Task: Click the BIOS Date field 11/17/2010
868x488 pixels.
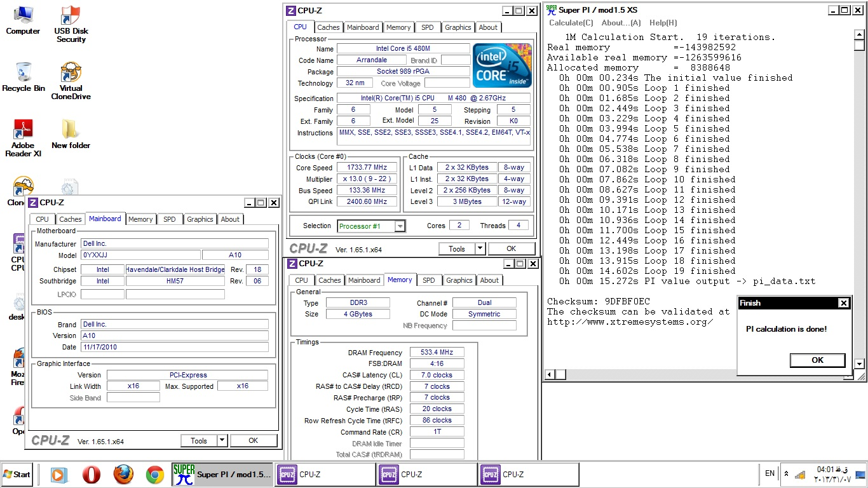Action: (175, 347)
